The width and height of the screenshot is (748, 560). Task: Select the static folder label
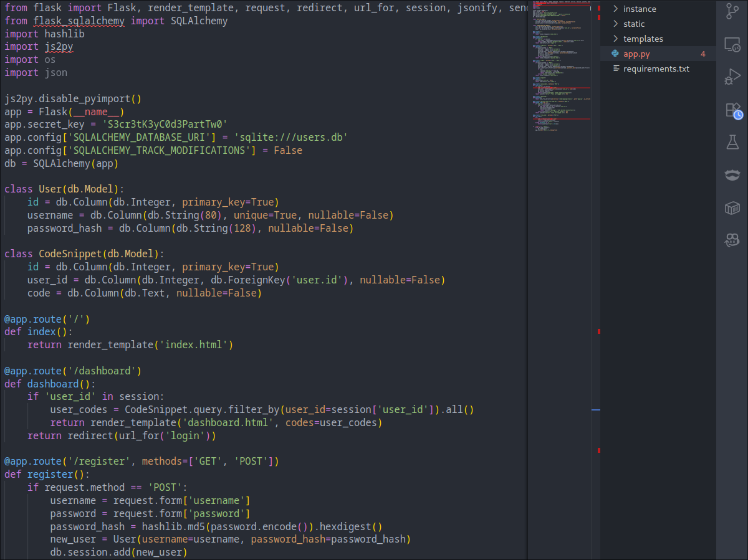point(634,24)
